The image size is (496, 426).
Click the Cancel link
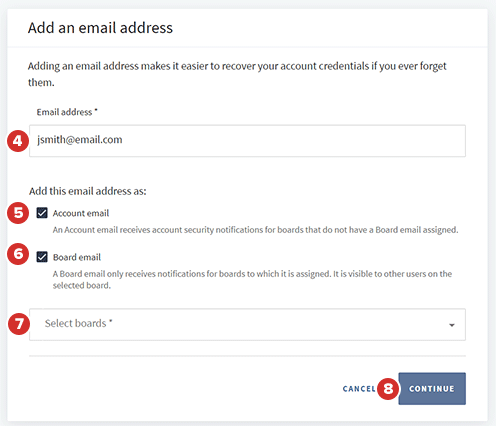[x=359, y=389]
